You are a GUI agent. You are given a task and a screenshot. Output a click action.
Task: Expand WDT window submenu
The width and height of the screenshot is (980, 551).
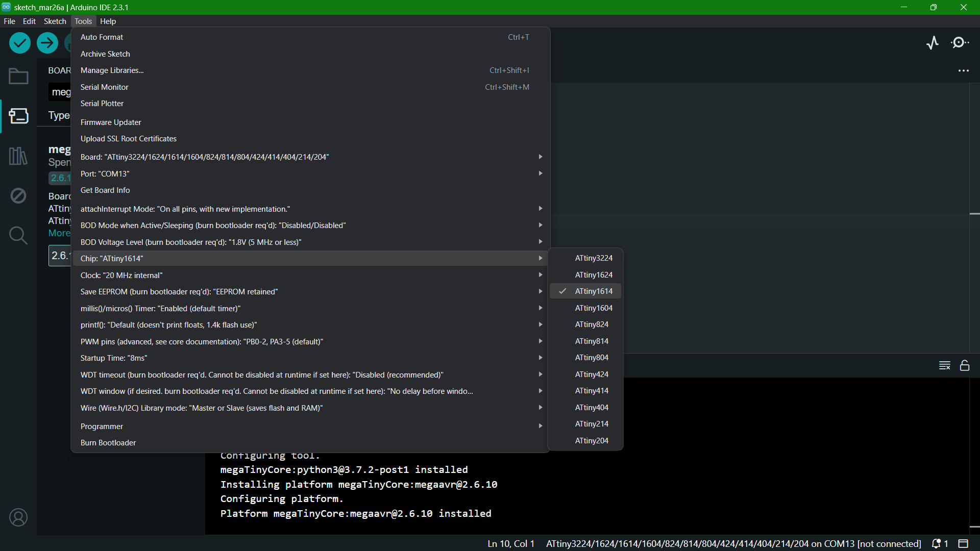pos(310,391)
